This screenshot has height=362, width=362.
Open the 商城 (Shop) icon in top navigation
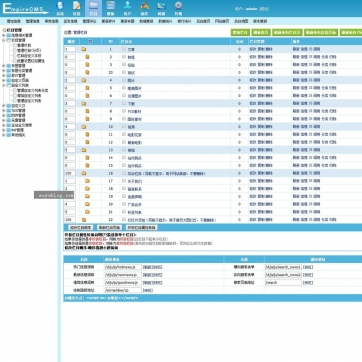161,8
